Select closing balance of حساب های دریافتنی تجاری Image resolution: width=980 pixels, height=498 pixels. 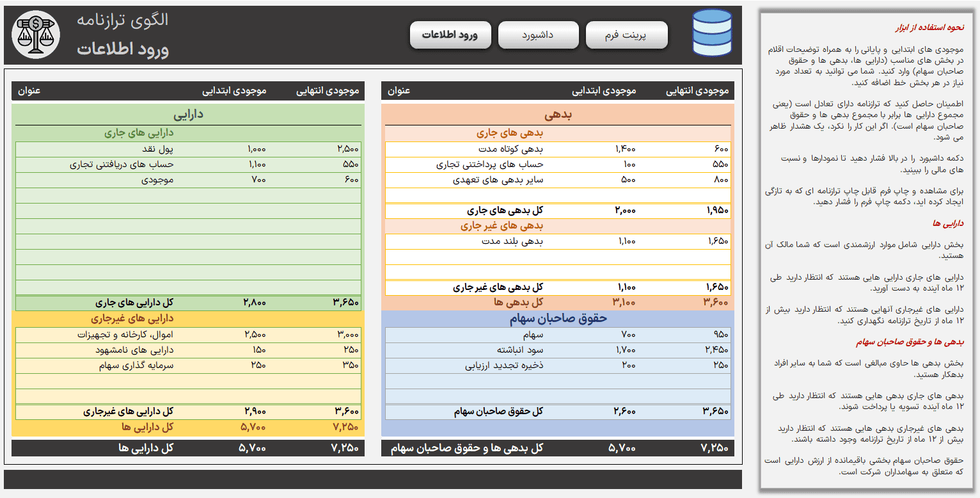(351, 165)
